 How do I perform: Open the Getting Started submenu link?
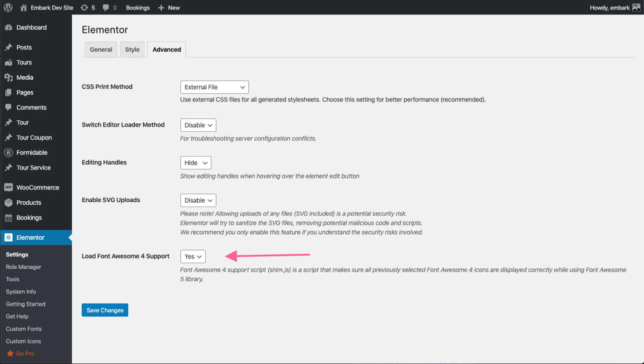26,304
